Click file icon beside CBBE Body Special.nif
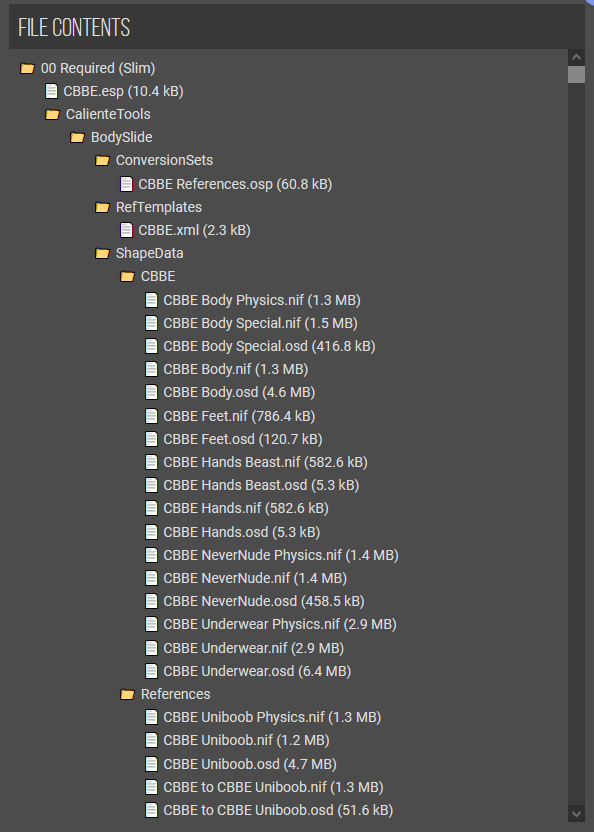 pos(151,323)
